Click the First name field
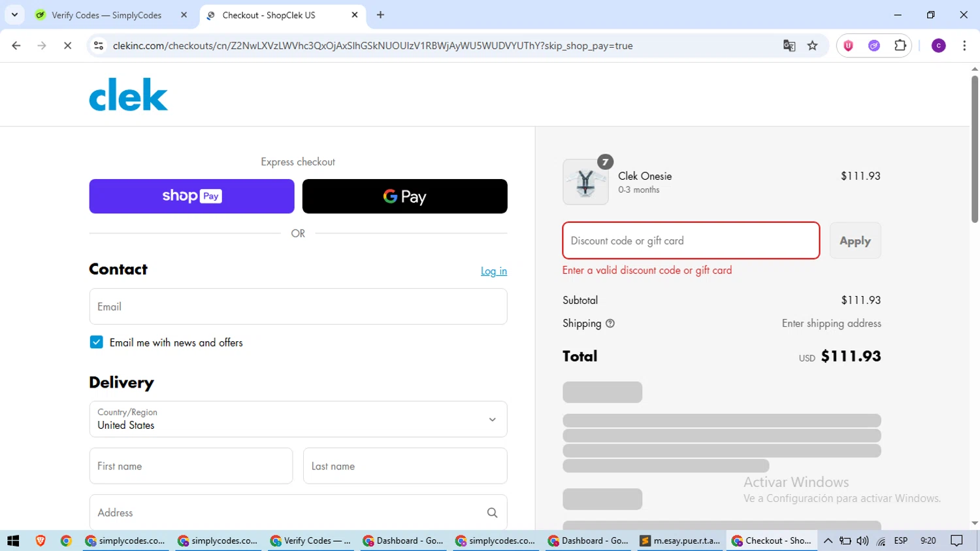The width and height of the screenshot is (980, 551). pos(191,466)
